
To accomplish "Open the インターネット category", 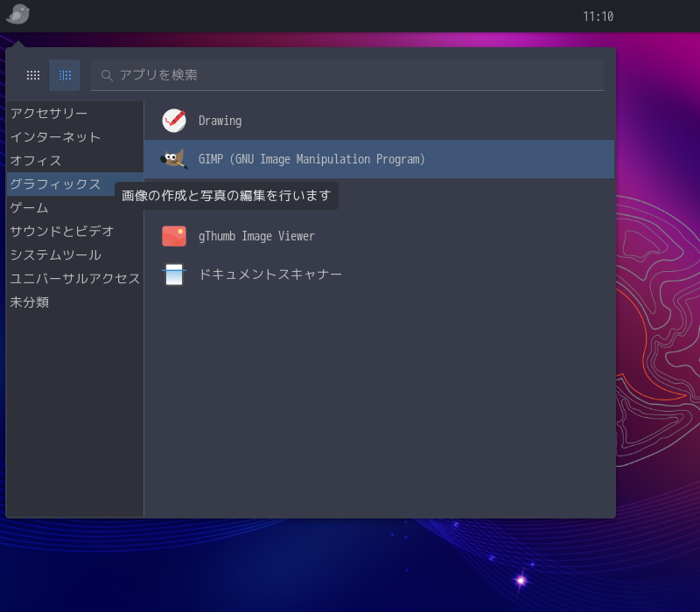I will tap(75, 137).
